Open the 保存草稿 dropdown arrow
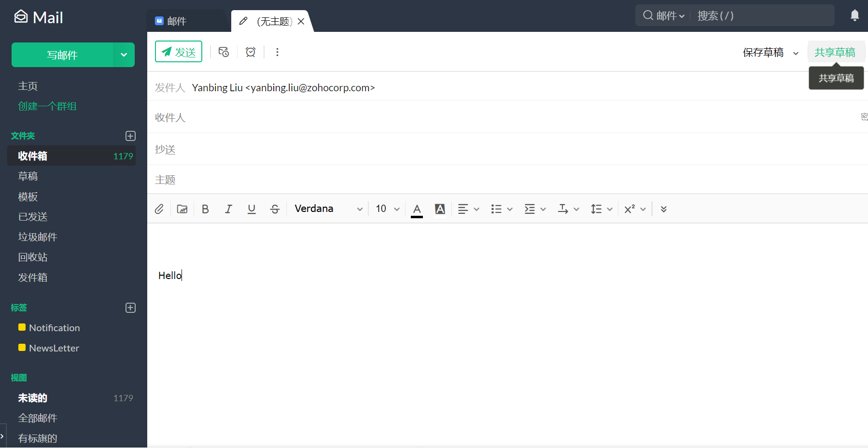Image resolution: width=868 pixels, height=448 pixels. pos(795,53)
